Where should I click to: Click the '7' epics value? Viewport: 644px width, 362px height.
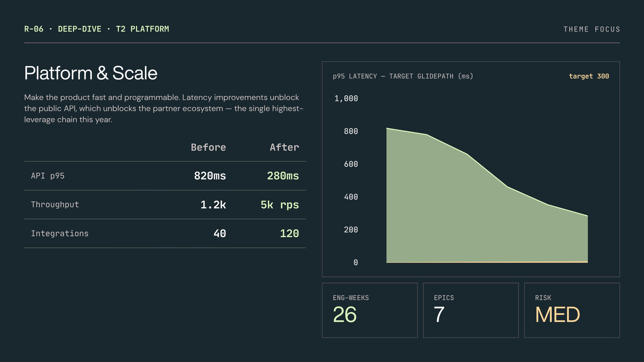coord(439,315)
